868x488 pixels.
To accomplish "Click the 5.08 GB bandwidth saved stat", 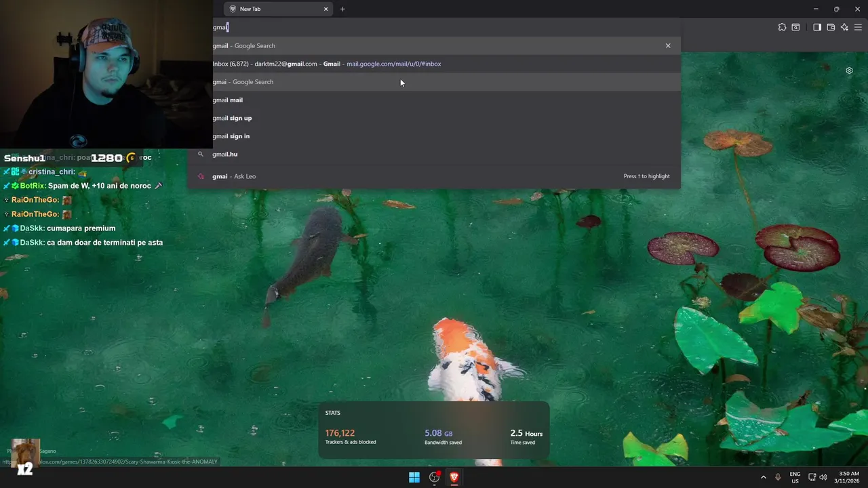I will [x=443, y=436].
